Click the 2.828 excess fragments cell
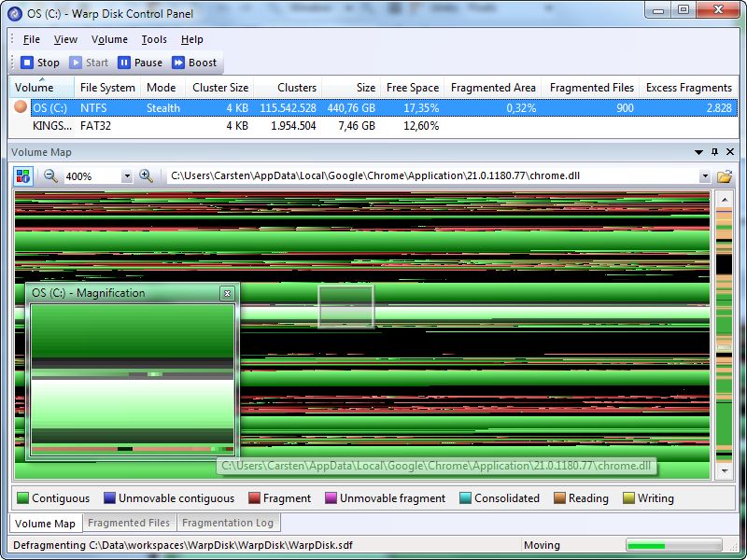Viewport: 747px width, 560px height. (x=719, y=108)
